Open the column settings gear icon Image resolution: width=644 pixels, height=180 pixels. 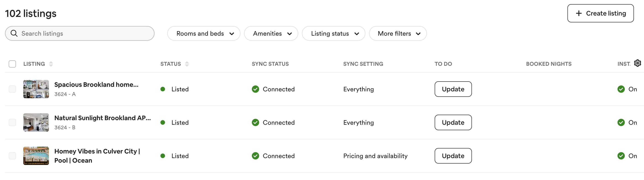click(637, 63)
